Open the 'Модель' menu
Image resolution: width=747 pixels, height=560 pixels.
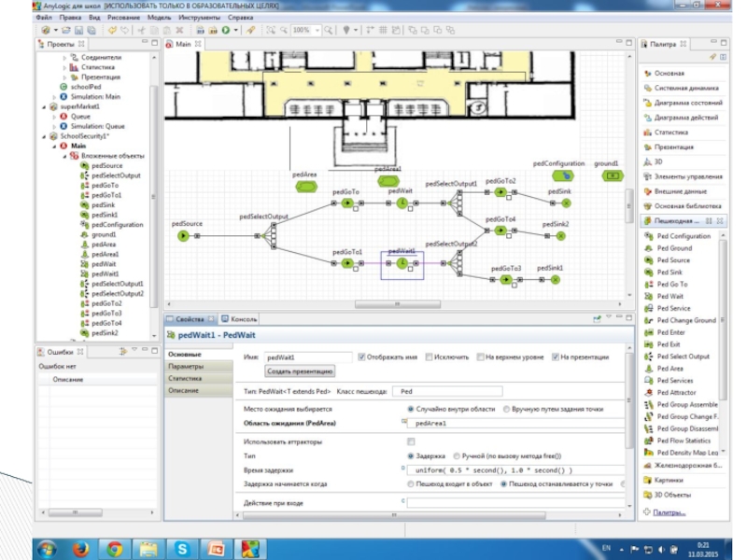point(160,17)
